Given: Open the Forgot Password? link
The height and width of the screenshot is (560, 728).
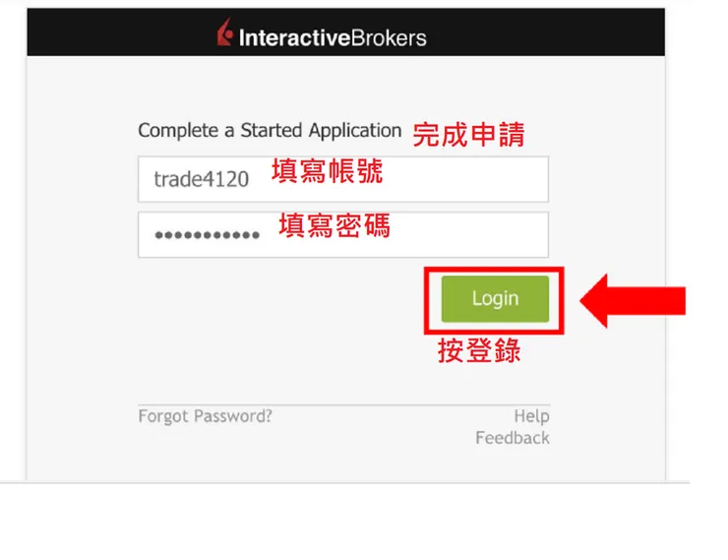Looking at the screenshot, I should (205, 416).
